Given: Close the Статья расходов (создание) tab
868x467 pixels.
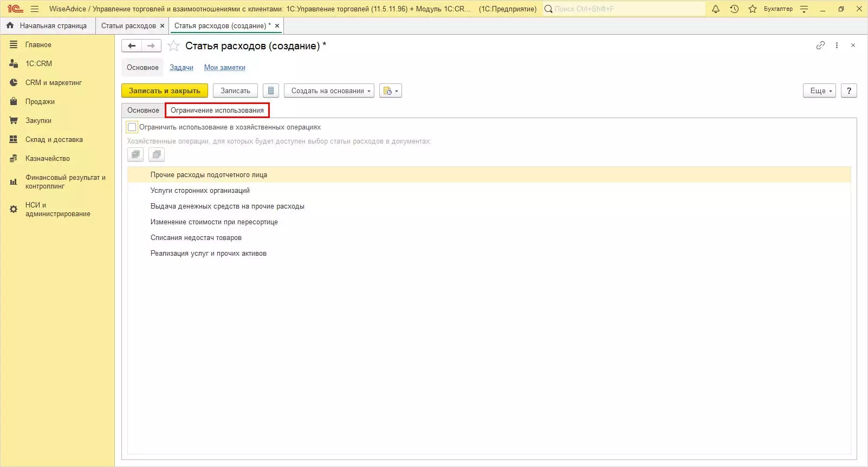Looking at the screenshot, I should tap(277, 25).
